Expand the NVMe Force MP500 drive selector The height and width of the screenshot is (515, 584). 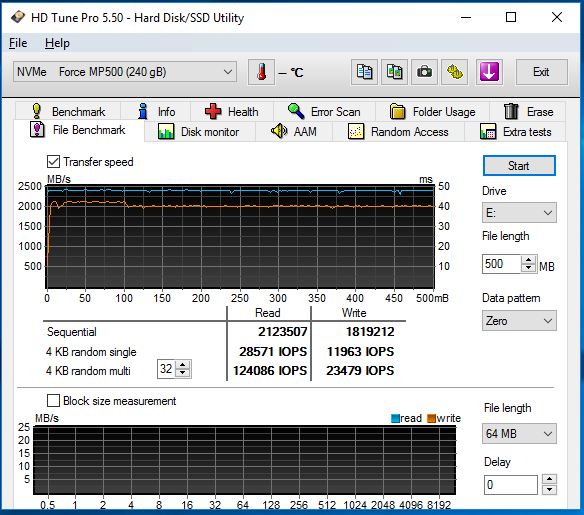(x=125, y=71)
